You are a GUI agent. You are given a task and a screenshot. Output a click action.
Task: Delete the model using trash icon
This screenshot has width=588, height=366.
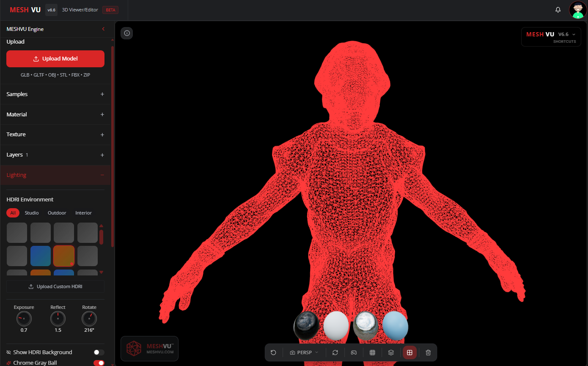(428, 352)
